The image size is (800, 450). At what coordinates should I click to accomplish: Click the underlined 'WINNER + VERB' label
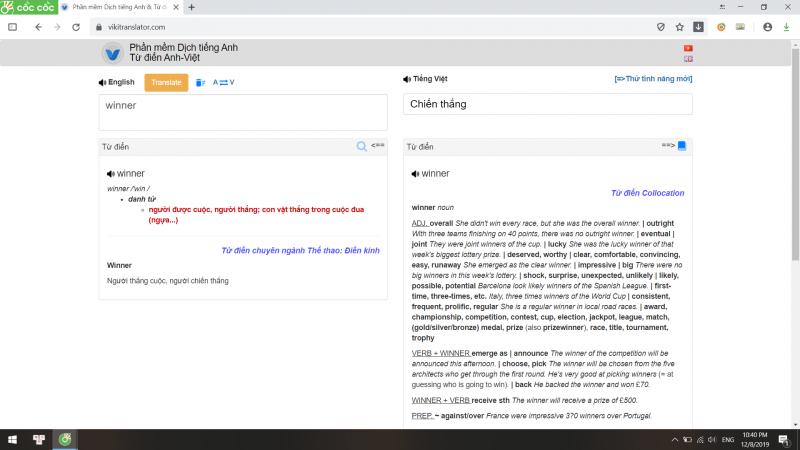[x=441, y=400]
